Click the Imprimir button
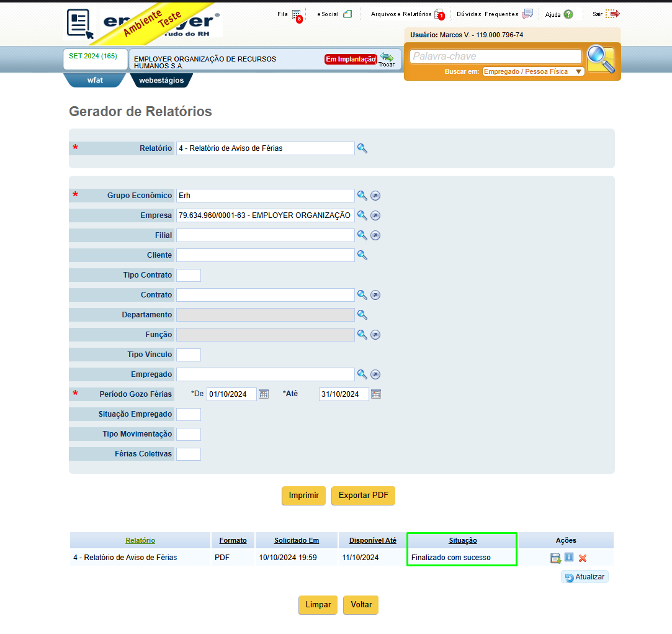This screenshot has width=672, height=634. tap(303, 496)
